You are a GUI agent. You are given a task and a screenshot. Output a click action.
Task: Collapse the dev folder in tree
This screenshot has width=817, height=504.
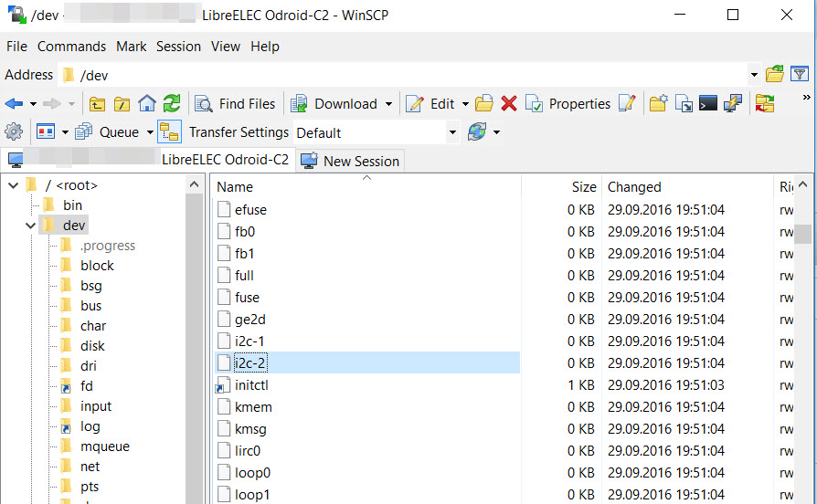pyautogui.click(x=31, y=226)
